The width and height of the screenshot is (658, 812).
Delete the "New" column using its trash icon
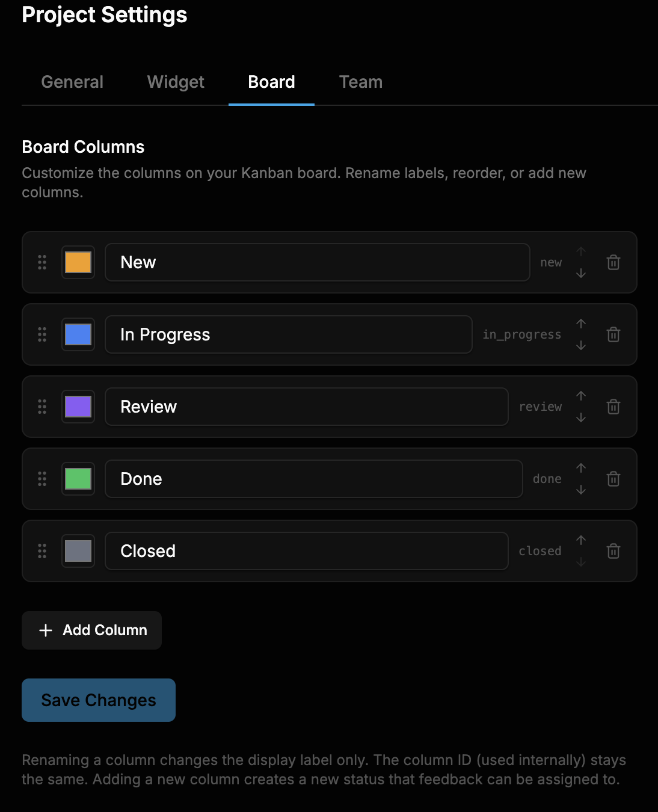click(613, 262)
